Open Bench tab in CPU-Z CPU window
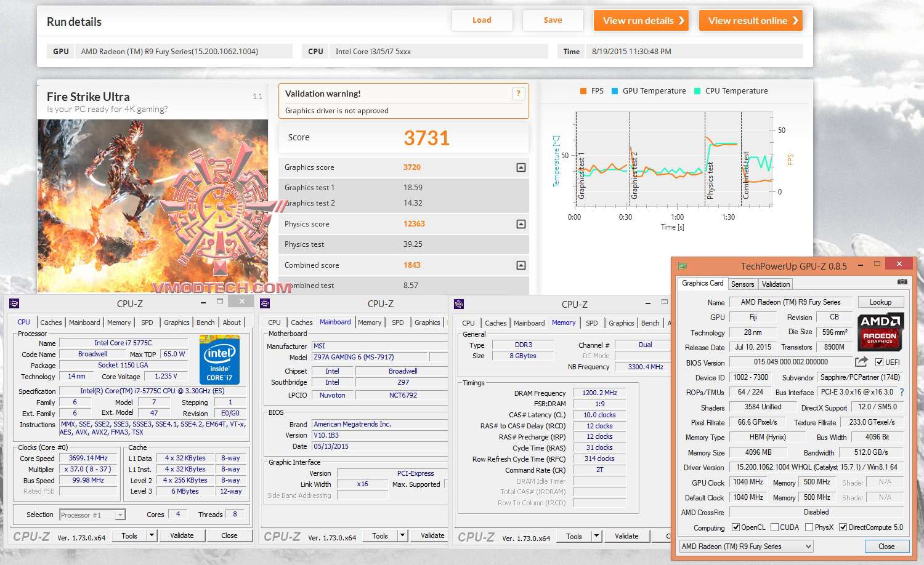 [206, 323]
